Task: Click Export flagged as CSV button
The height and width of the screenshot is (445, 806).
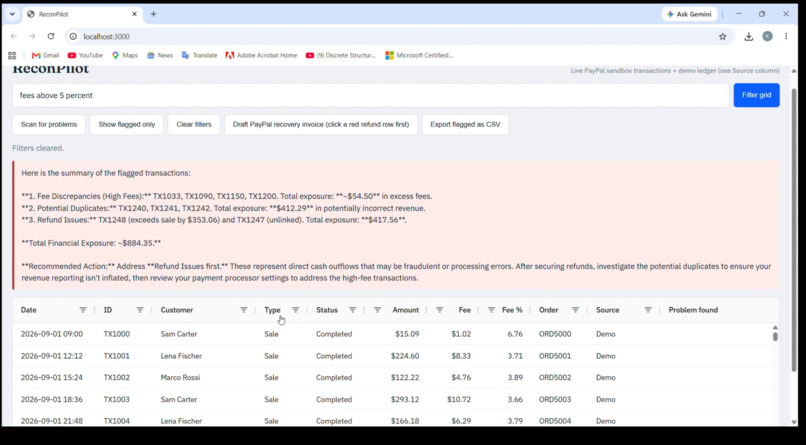Action: (465, 124)
